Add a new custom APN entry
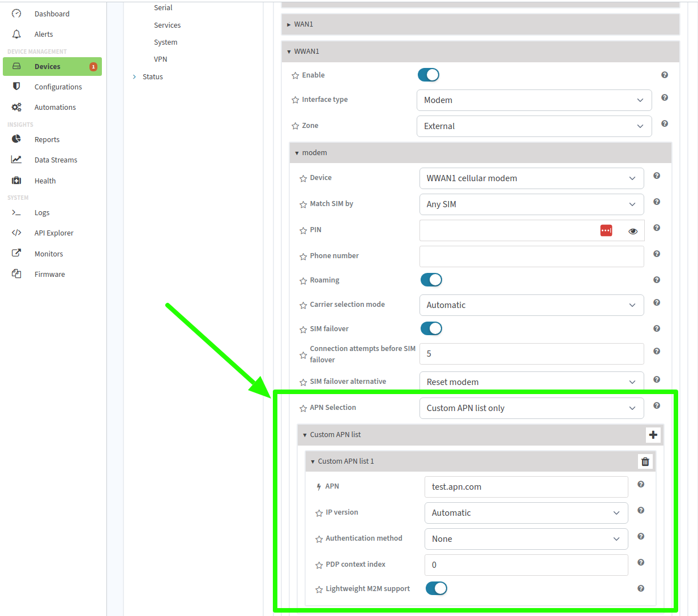This screenshot has height=616, width=698. click(x=653, y=435)
